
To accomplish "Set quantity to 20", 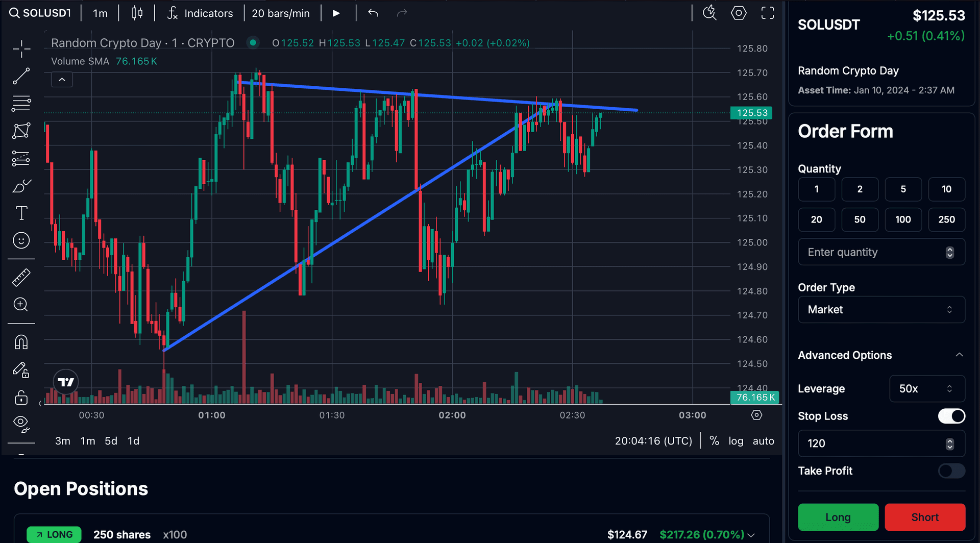I will tap(817, 219).
